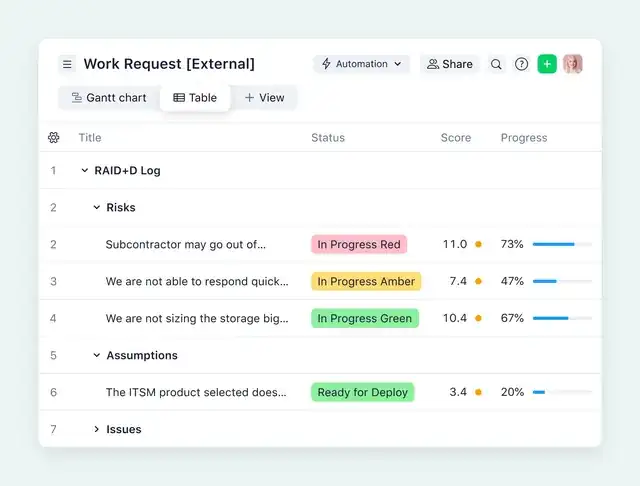Open the Automation dropdown

pyautogui.click(x=361, y=64)
